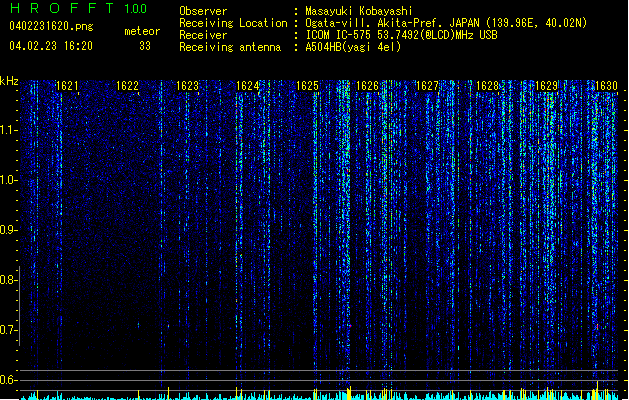Click the 1629 time marker
Image resolution: width=629 pixels, height=400 pixels.
coord(547,85)
